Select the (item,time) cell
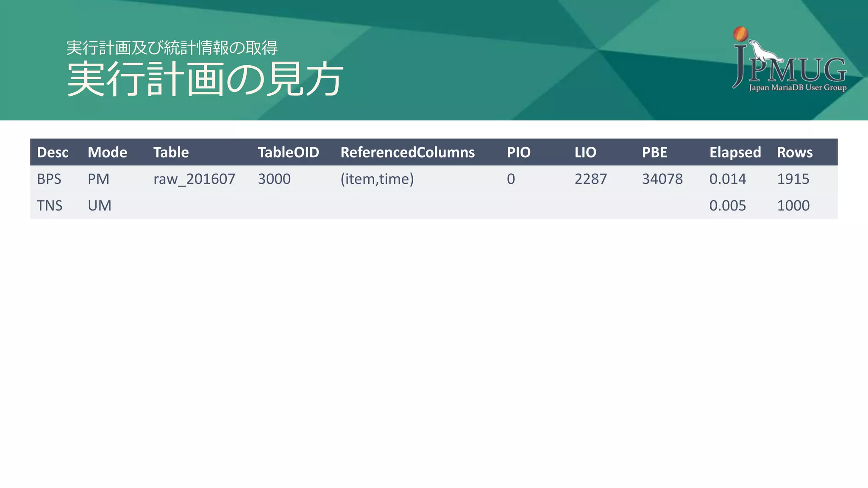The height and width of the screenshot is (488, 868). tap(377, 179)
